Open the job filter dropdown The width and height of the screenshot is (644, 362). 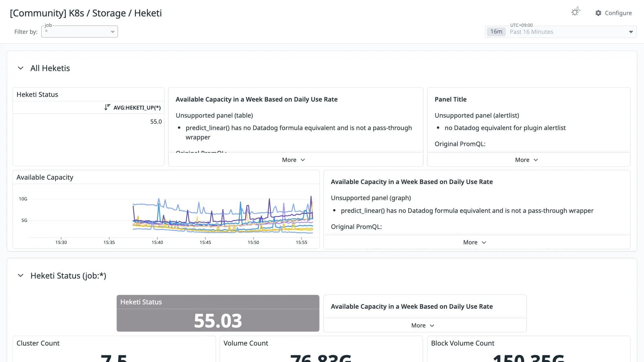tap(79, 32)
